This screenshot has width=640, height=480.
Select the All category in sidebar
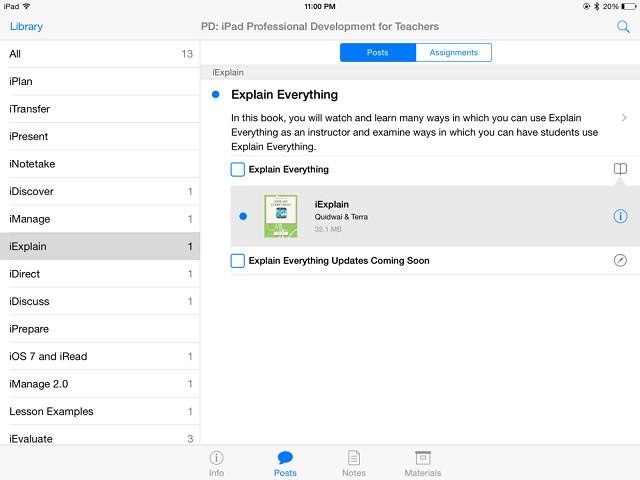(100, 54)
